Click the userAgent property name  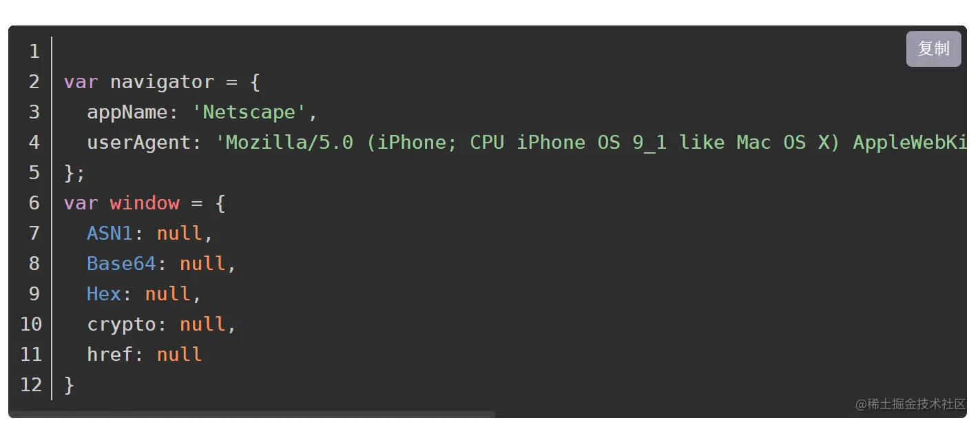tap(138, 143)
